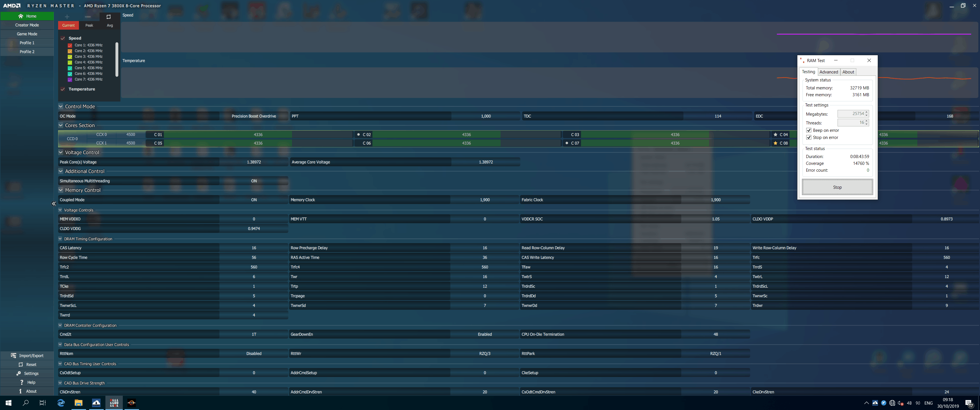
Task: Collapse the Voltage Control section
Action: (60, 152)
